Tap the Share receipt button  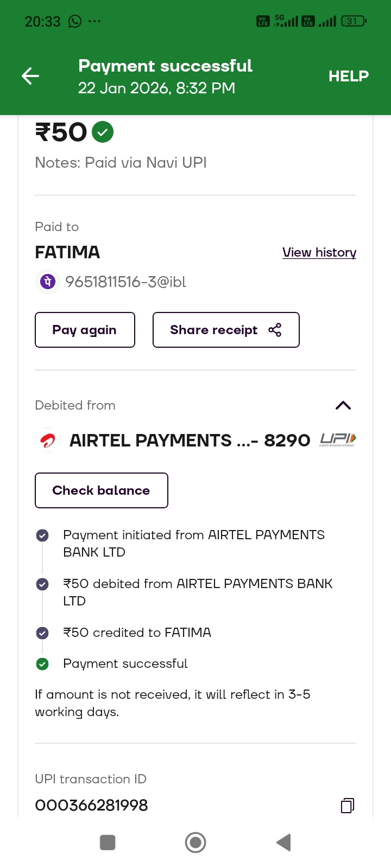coord(226,330)
